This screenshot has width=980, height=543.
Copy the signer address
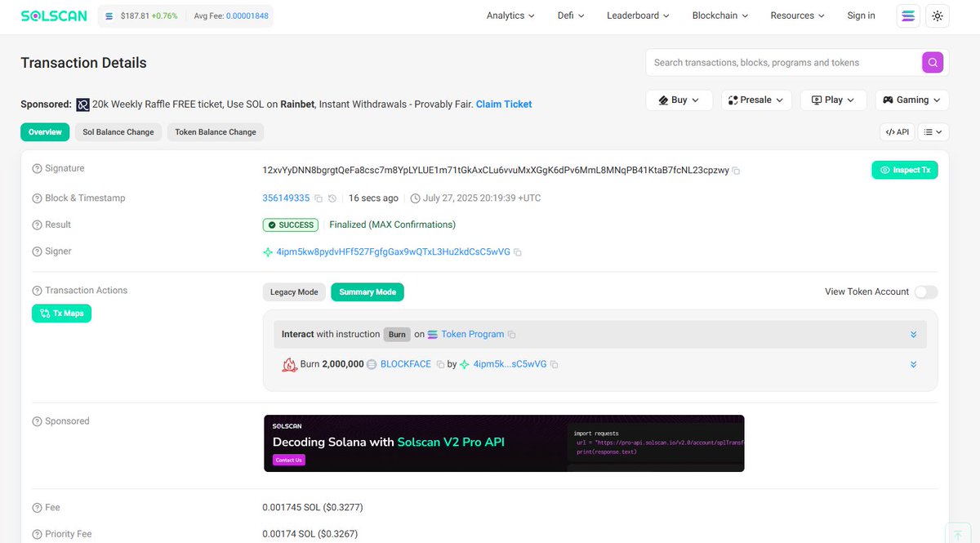point(518,252)
